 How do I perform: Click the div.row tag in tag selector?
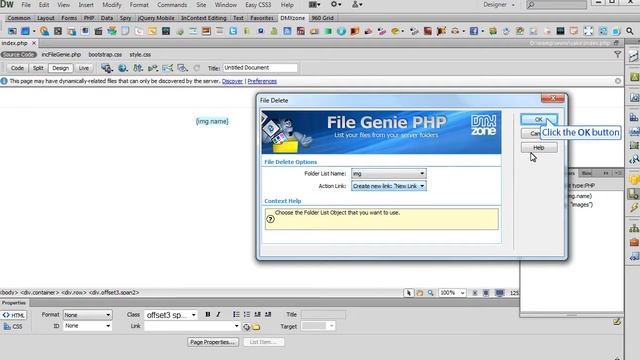pos(74,293)
